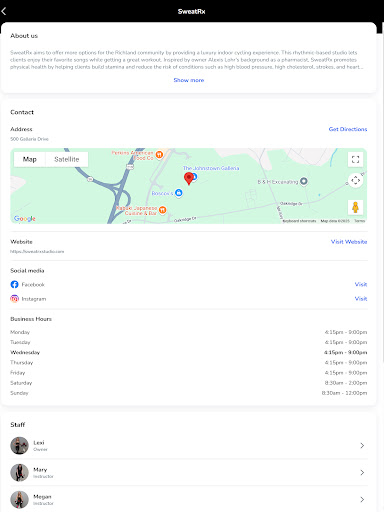Switch the map to Map view
This screenshot has height=512, width=384.
click(30, 159)
